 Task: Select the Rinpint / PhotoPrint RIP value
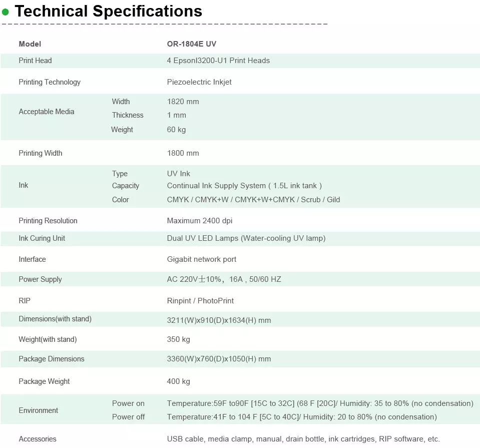pos(200,301)
